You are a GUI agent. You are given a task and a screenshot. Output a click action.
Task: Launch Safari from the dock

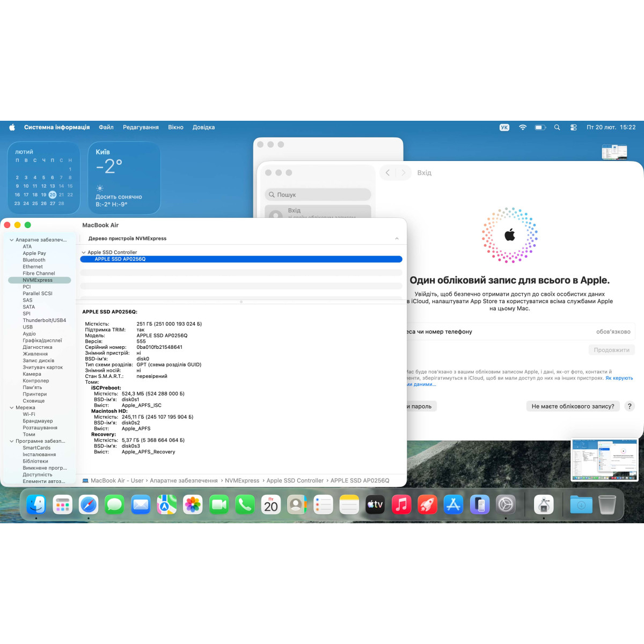(x=89, y=504)
